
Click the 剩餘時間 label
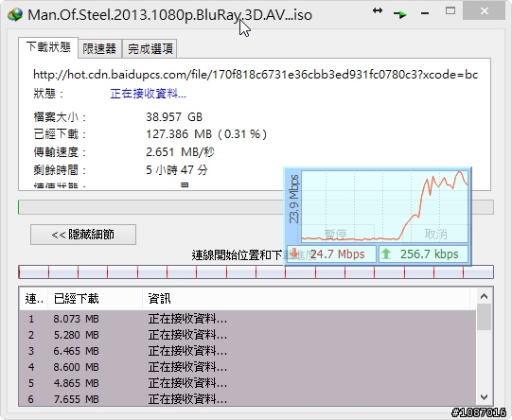point(60,169)
